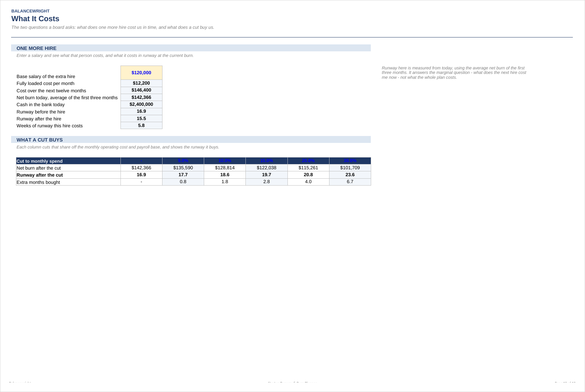Select the 4.0 extra months bought cell
Viewport: 585px width, 392px height.
308,182
